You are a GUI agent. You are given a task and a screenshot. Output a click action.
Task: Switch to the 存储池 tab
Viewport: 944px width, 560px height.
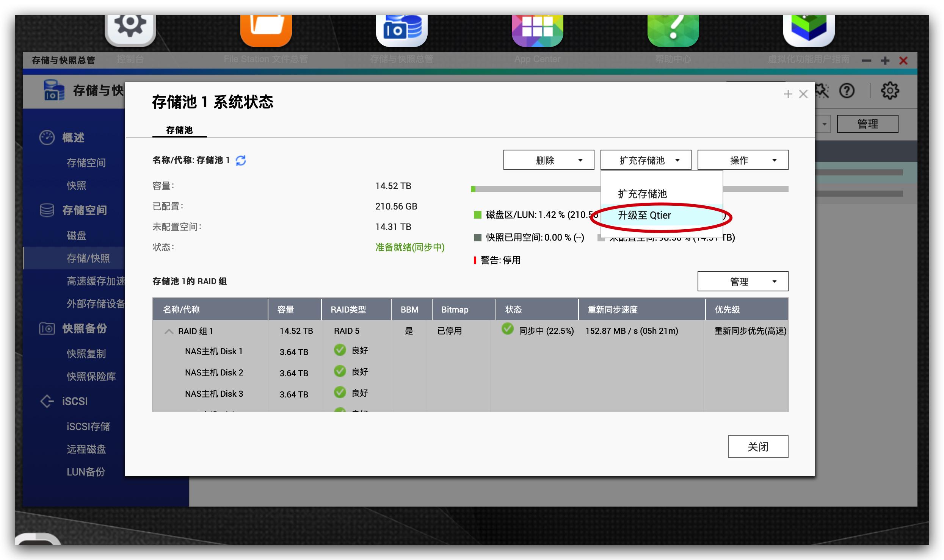tap(179, 130)
